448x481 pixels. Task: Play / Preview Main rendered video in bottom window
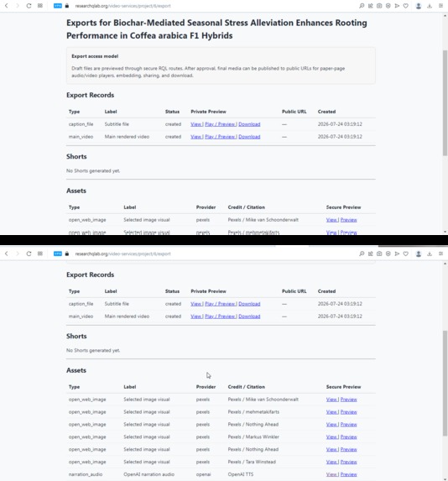click(220, 316)
